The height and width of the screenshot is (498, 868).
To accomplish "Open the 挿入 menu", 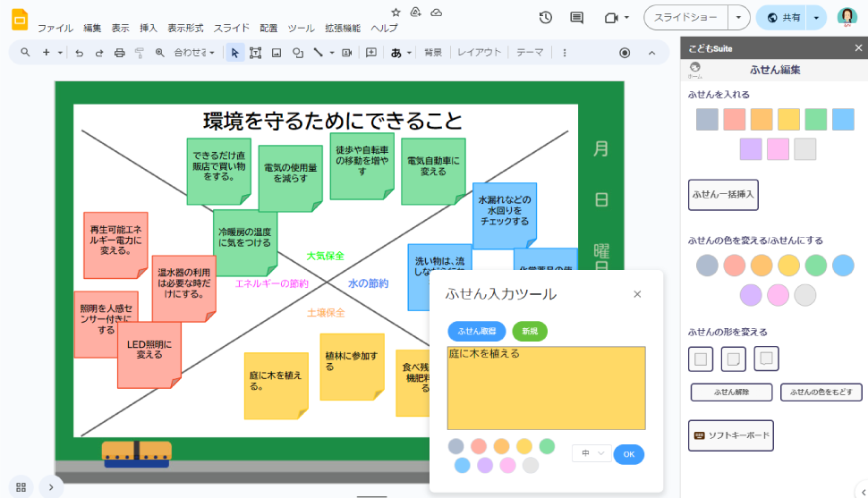I will click(x=149, y=28).
